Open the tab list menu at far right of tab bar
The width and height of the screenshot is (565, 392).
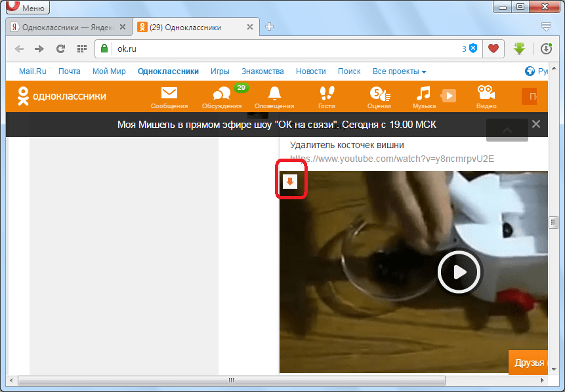[x=546, y=27]
